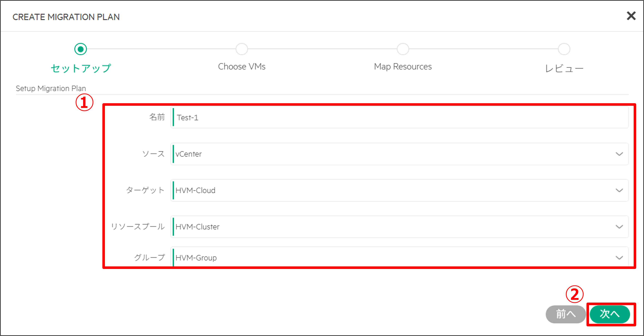
Task: Expand the ターゲット dropdown arrow
Action: click(x=619, y=190)
